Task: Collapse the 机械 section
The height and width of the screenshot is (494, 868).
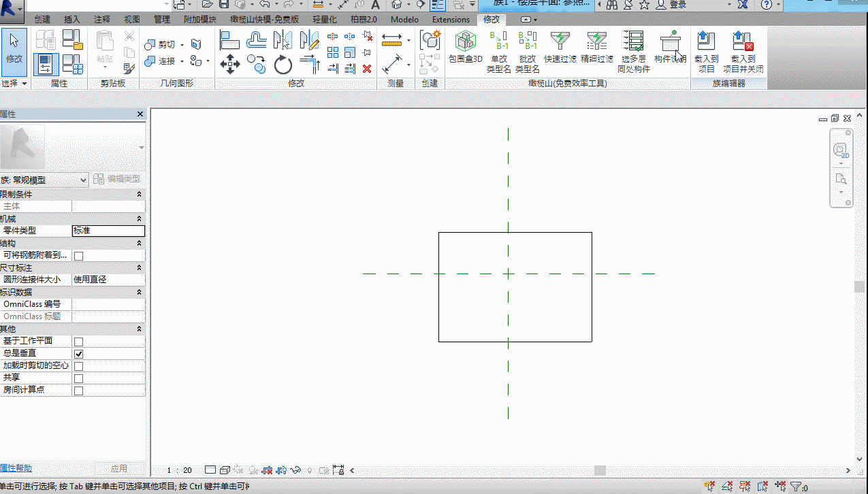Action: click(139, 218)
